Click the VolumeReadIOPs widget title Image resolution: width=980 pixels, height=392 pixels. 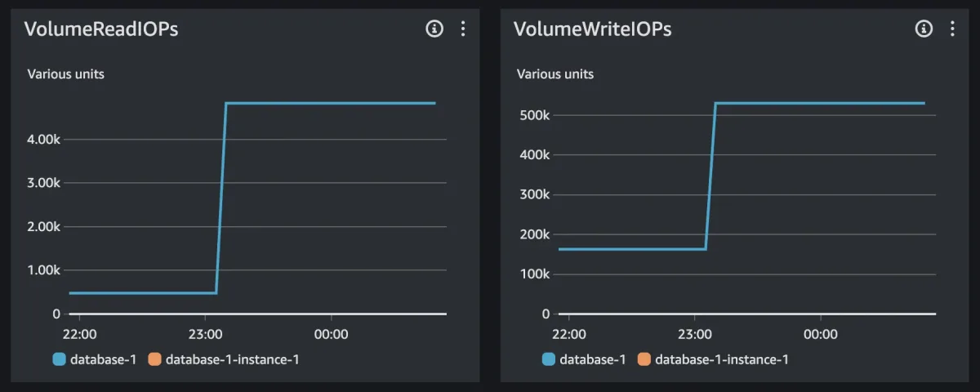[101, 29]
